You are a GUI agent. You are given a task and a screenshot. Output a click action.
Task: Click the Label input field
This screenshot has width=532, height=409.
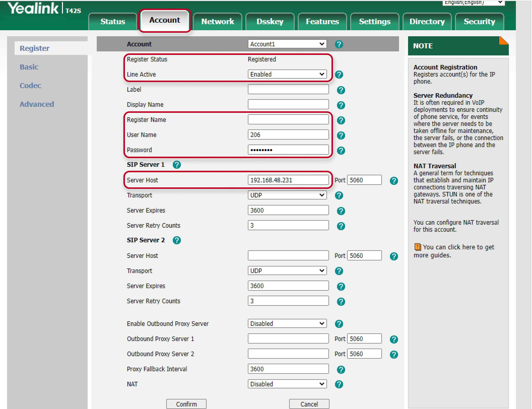[288, 89]
